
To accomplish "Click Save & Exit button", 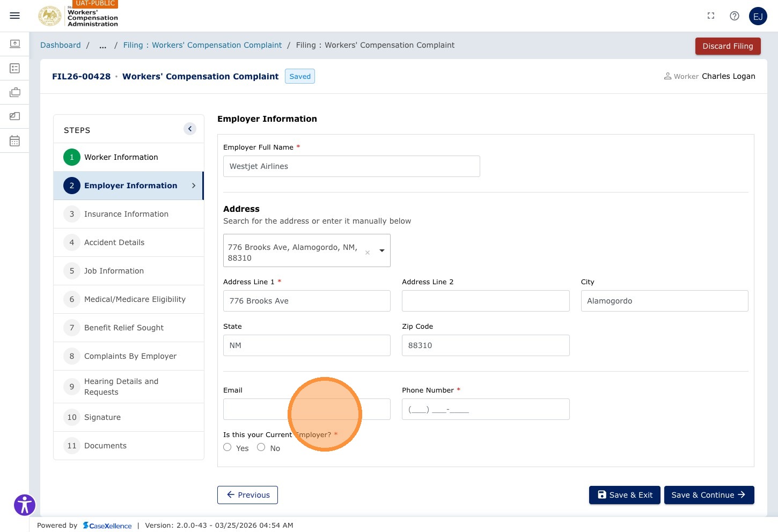I will 625,495.
